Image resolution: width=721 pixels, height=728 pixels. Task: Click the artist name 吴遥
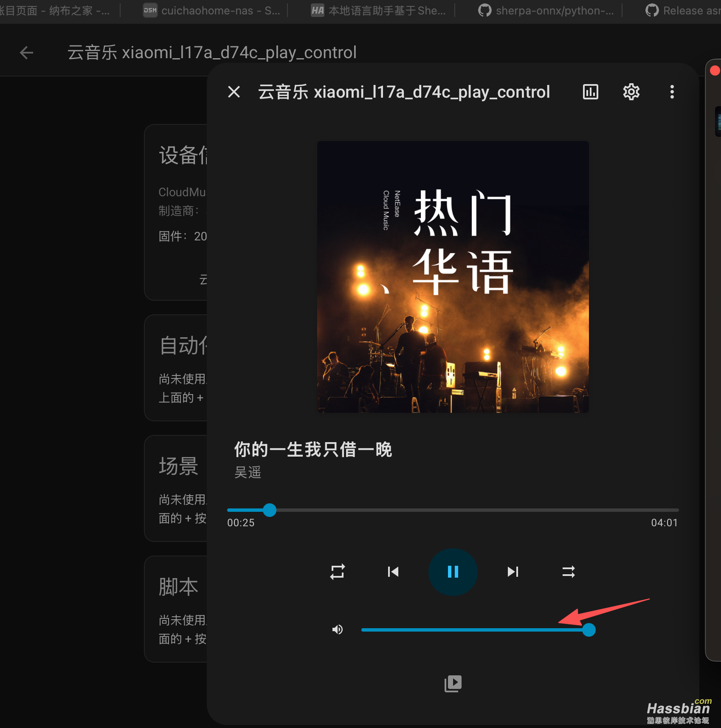point(248,472)
